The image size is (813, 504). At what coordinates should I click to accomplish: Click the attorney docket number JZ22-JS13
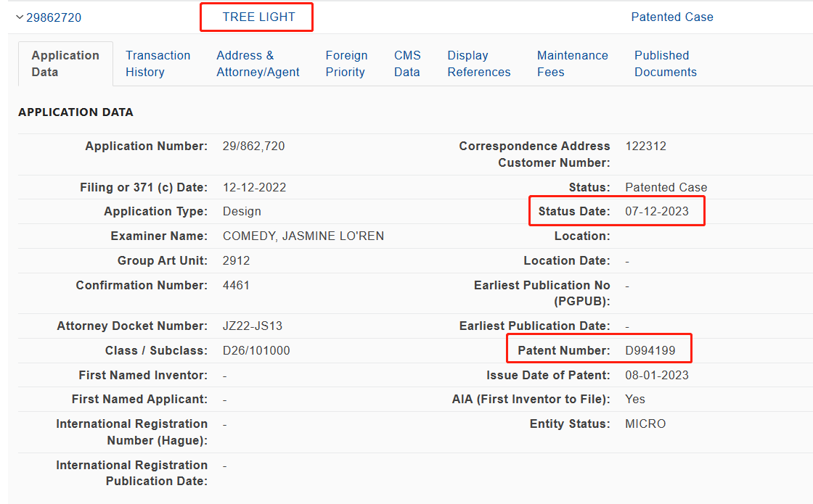[x=253, y=326]
